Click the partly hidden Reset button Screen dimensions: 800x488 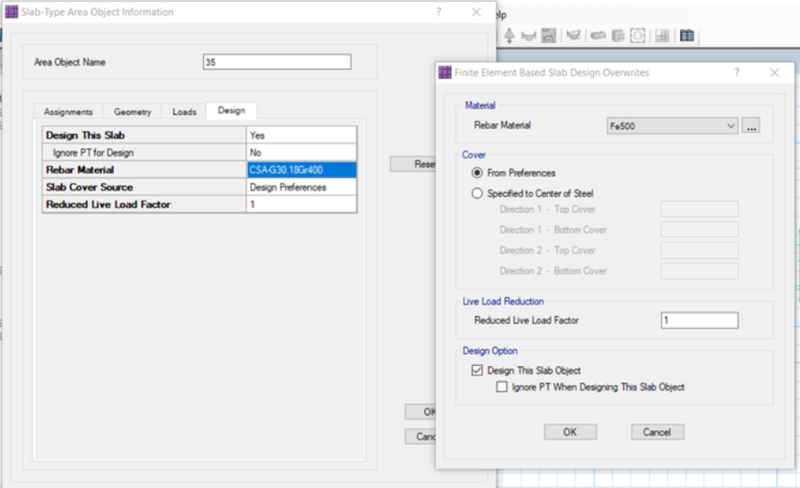point(413,164)
